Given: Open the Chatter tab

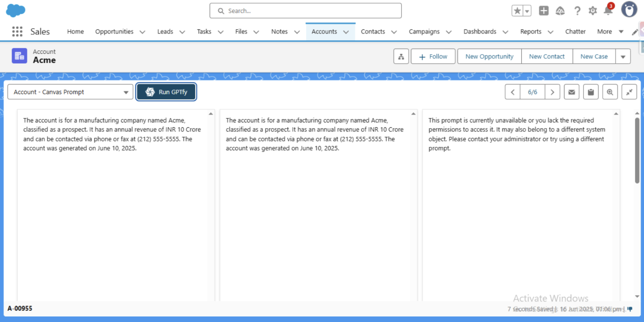Looking at the screenshot, I should (575, 32).
